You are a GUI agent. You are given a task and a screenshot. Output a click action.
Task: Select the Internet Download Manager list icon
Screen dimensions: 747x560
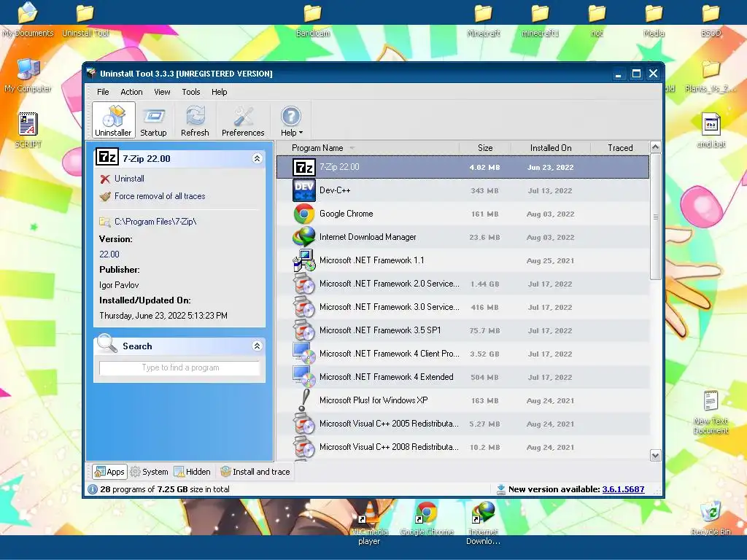(304, 237)
